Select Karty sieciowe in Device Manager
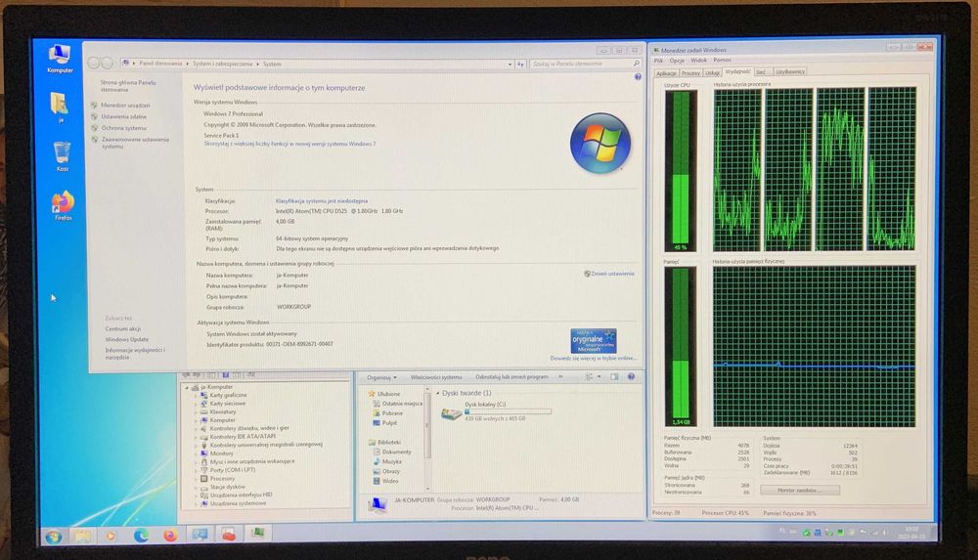The width and height of the screenshot is (978, 560). click(x=227, y=404)
